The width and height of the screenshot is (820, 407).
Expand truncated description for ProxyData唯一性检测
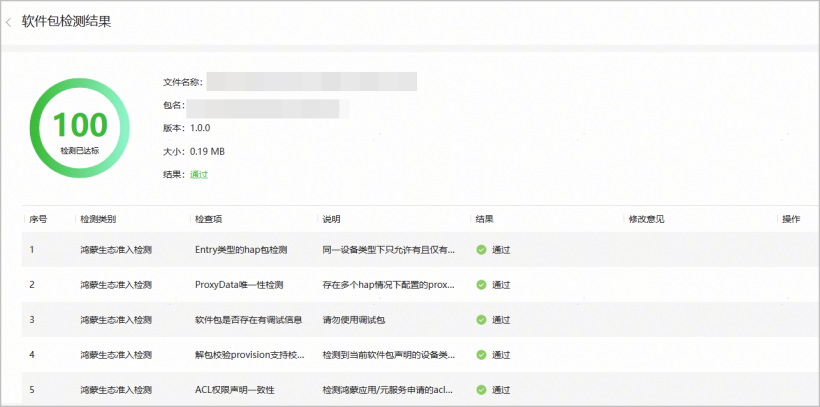[388, 285]
